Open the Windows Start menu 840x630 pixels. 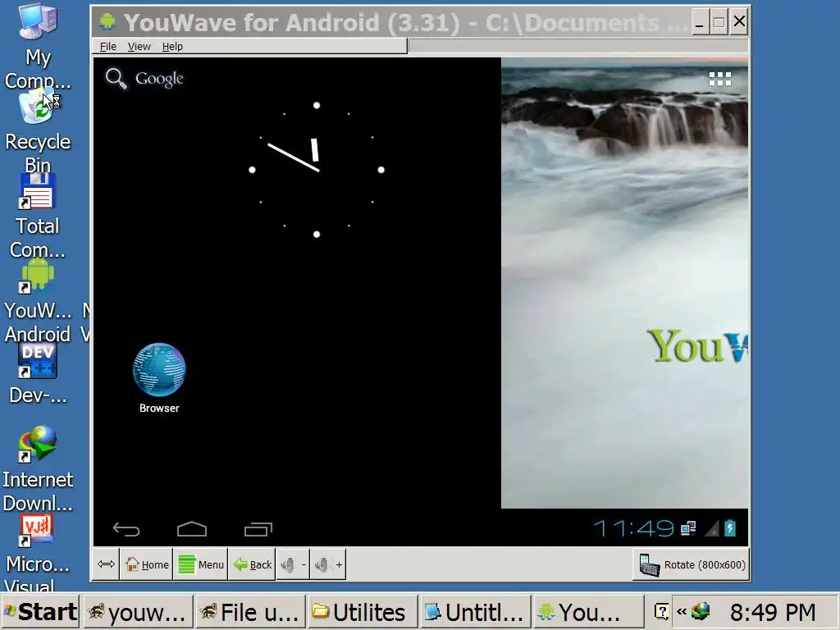coord(41,611)
